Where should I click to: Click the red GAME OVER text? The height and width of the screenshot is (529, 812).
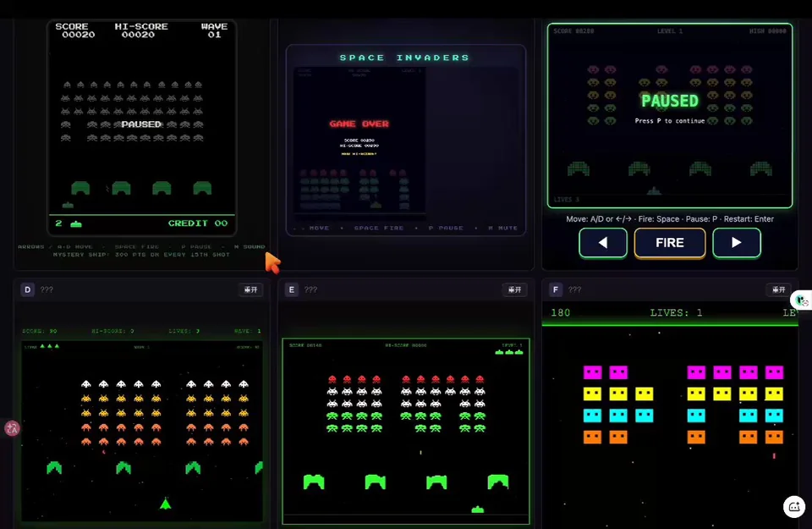pos(359,124)
